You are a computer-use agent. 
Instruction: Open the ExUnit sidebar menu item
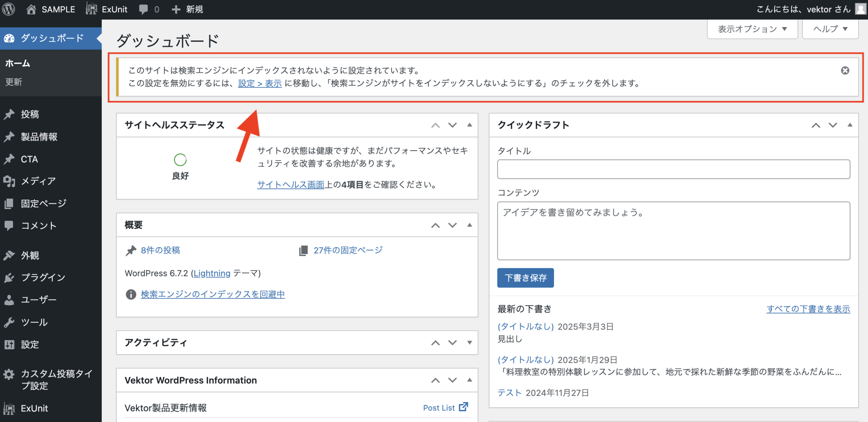click(x=34, y=408)
